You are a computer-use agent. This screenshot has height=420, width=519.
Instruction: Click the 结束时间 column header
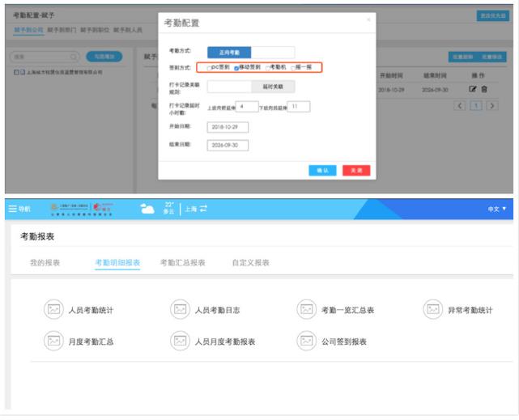click(435, 75)
